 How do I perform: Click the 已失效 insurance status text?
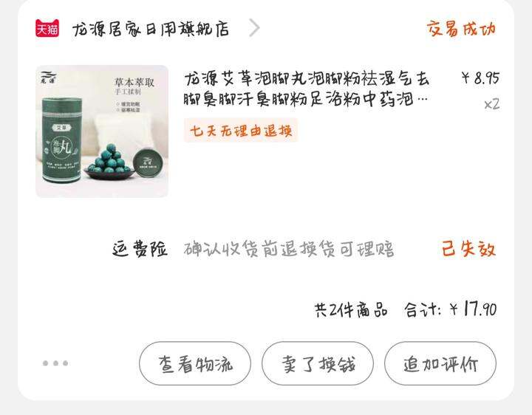click(x=468, y=249)
